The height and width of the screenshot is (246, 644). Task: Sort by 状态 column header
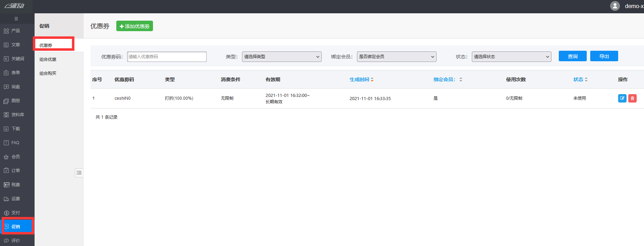[580, 80]
